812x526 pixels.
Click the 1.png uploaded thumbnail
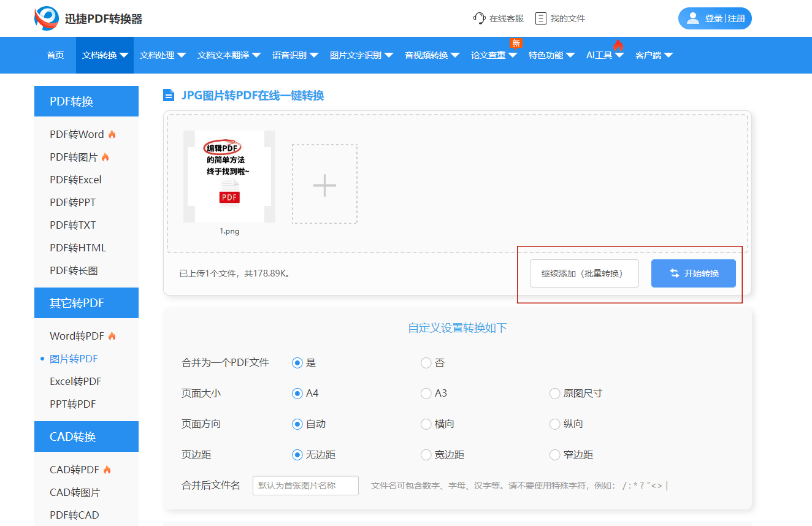pyautogui.click(x=229, y=177)
